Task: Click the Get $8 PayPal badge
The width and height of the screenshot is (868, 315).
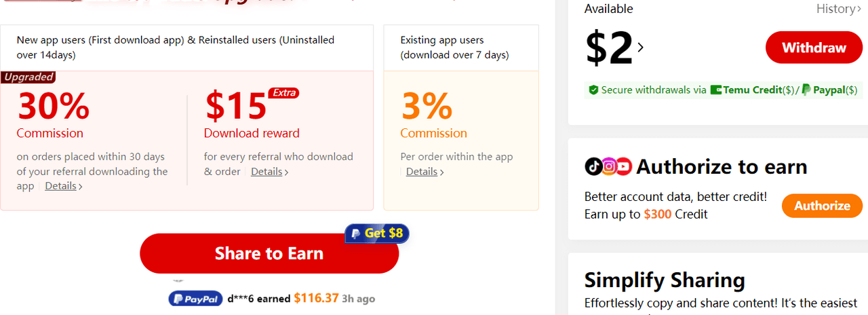Action: (x=377, y=234)
